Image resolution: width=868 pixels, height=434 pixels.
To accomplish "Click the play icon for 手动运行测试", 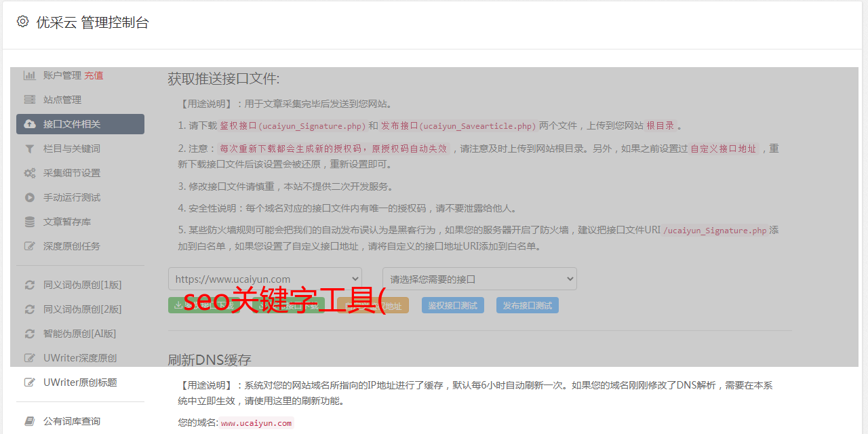I will point(30,197).
